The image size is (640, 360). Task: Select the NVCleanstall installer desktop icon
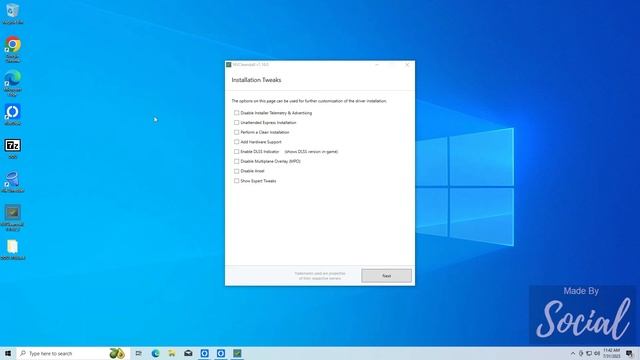(x=13, y=218)
